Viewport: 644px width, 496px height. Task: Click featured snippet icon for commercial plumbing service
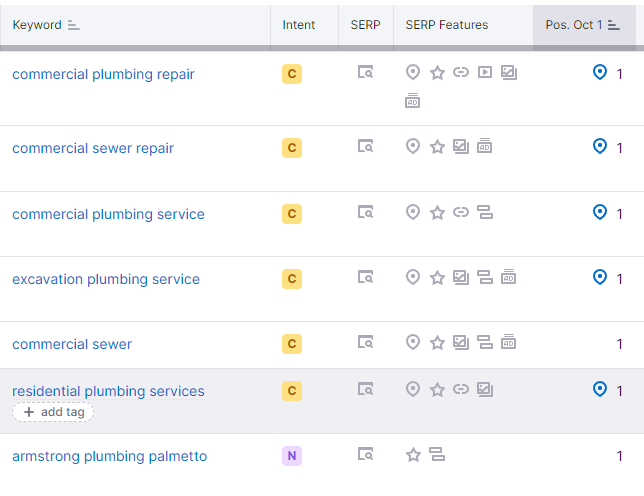tap(485, 212)
